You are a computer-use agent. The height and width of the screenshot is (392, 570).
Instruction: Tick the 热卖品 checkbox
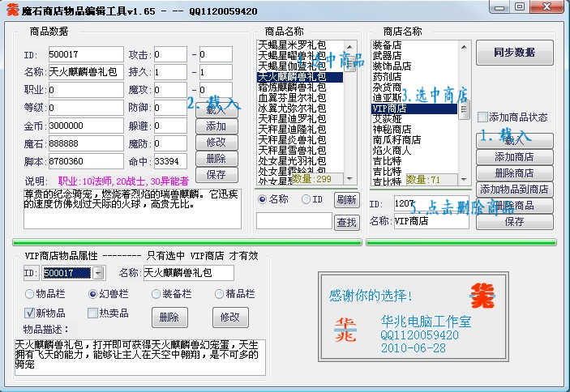[92, 313]
